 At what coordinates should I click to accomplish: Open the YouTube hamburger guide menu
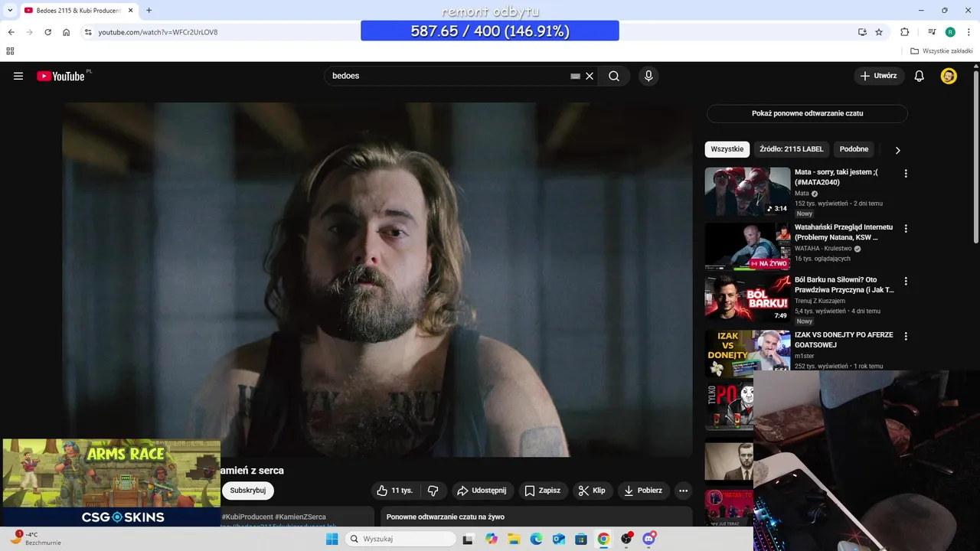(x=18, y=76)
